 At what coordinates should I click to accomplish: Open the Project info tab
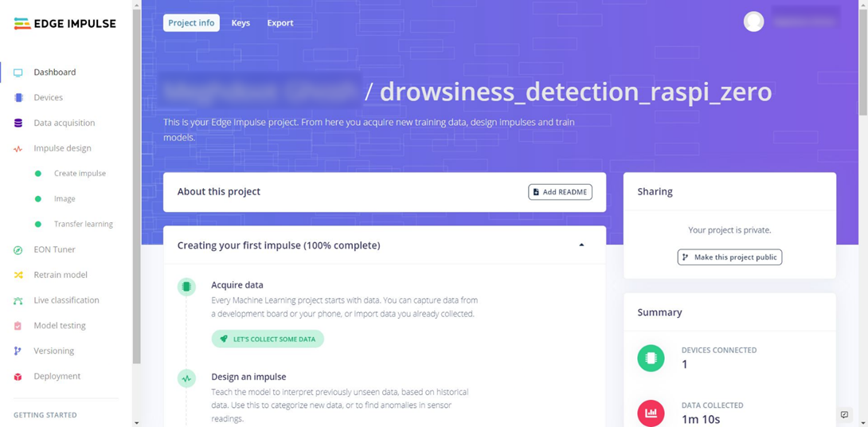(192, 23)
